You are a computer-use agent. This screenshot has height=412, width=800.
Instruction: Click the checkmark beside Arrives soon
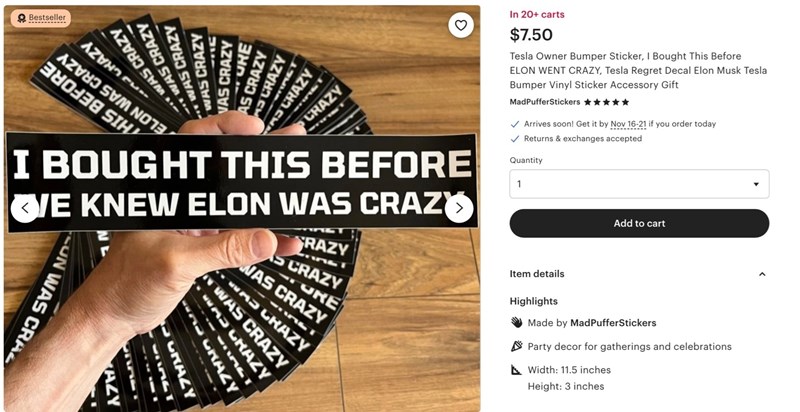pos(515,124)
